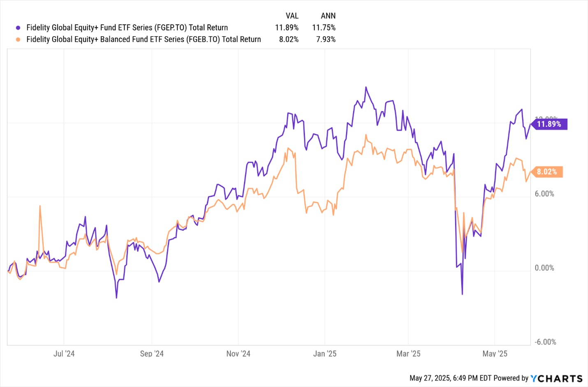Select the Fidelity Global Equity+ Balanced Fund legend label
The width and height of the screenshot is (588, 387).
(144, 39)
